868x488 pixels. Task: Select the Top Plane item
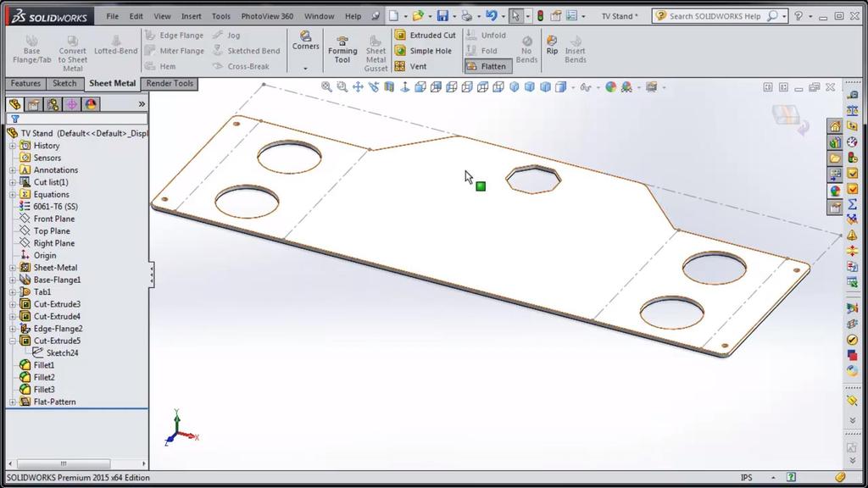45,230
